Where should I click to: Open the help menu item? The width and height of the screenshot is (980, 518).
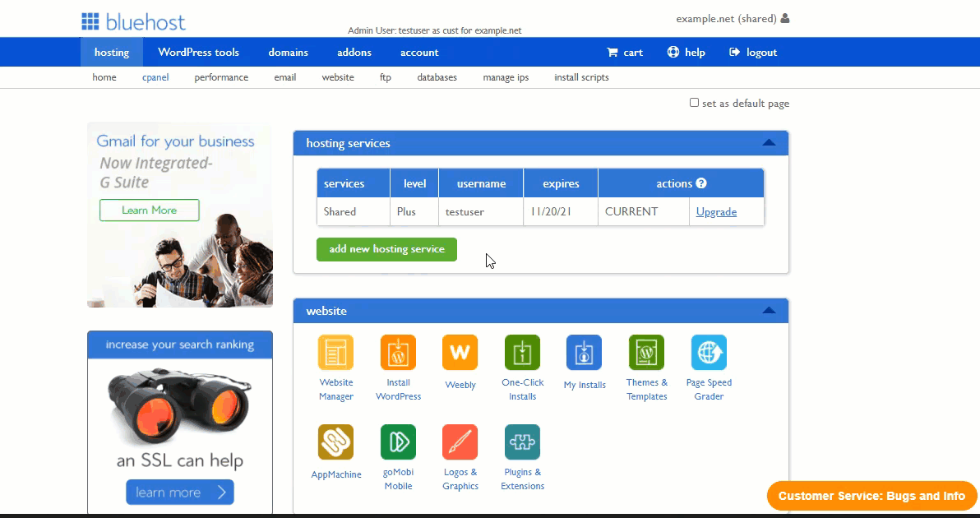coord(686,53)
